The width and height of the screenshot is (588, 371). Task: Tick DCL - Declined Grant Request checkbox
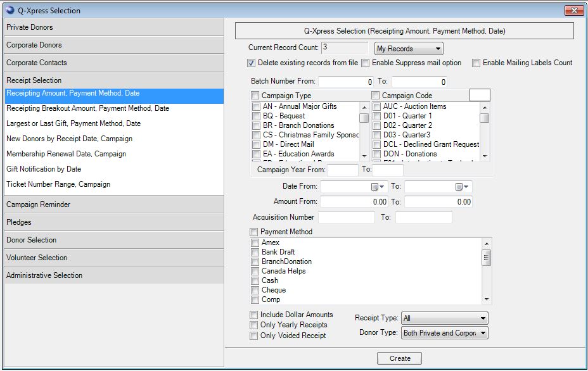pos(376,144)
